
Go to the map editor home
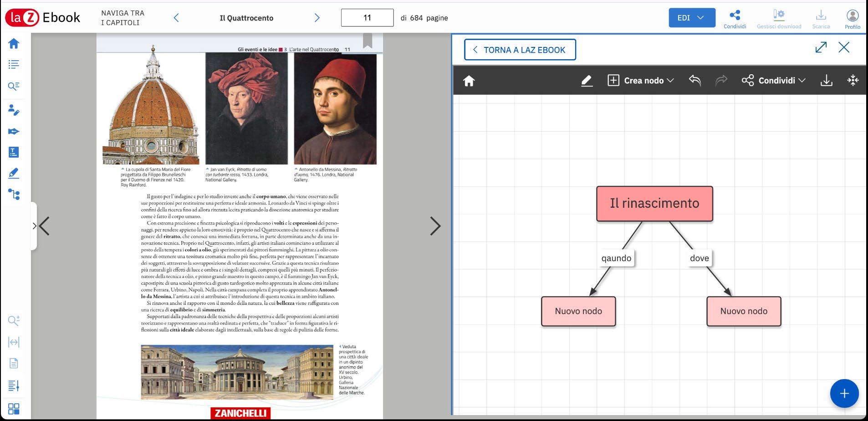point(469,81)
